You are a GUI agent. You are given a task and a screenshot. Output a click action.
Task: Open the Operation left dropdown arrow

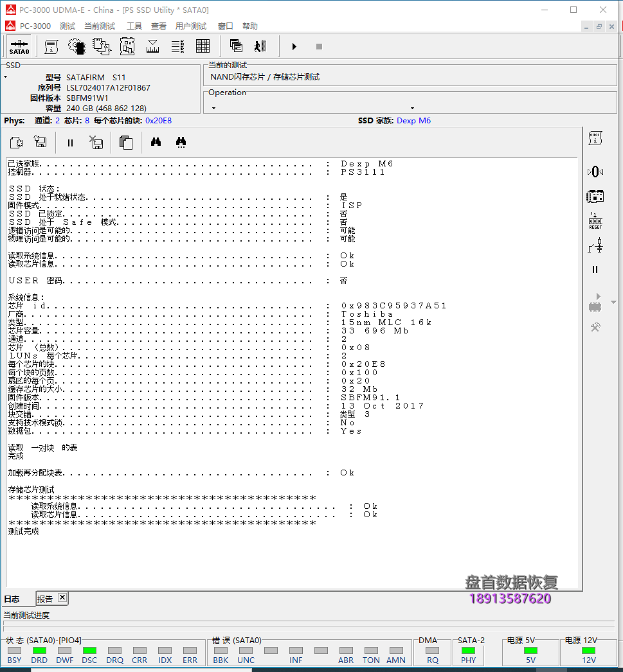[213, 109]
